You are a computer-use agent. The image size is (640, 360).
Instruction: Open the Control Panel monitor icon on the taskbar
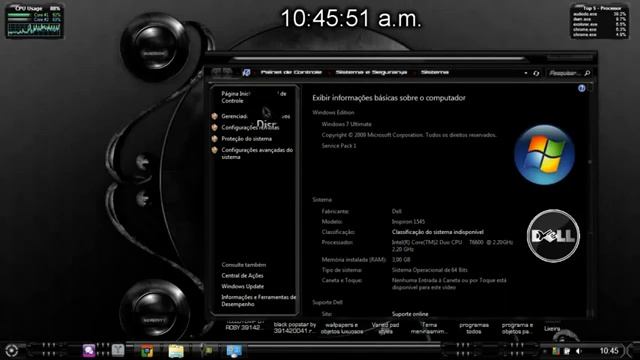pyautogui.click(x=234, y=351)
